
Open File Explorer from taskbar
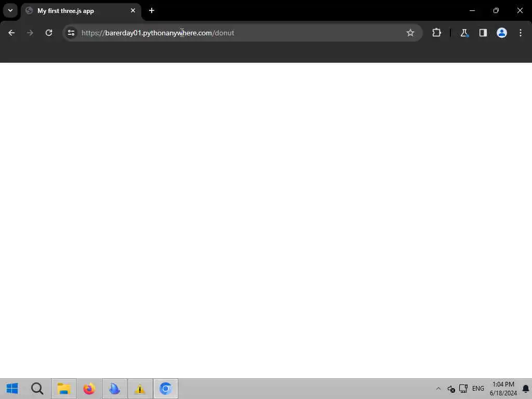pyautogui.click(x=64, y=389)
